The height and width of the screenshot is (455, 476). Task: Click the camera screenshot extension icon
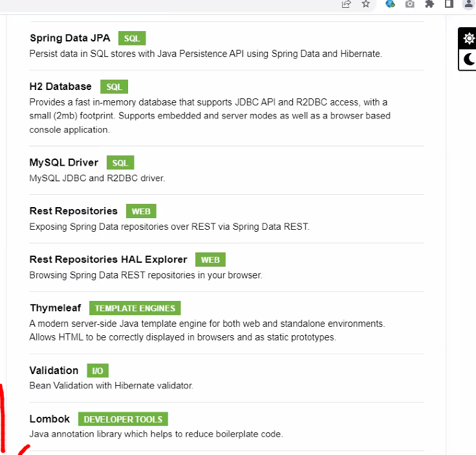(410, 4)
